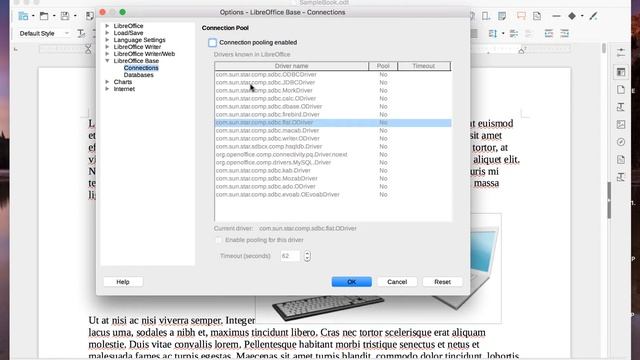
Task: Click the red track-changes comment icon
Action: pyautogui.click(x=521, y=16)
